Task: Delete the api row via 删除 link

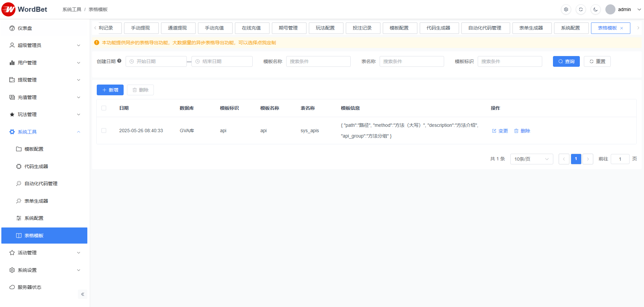Action: 522,131
